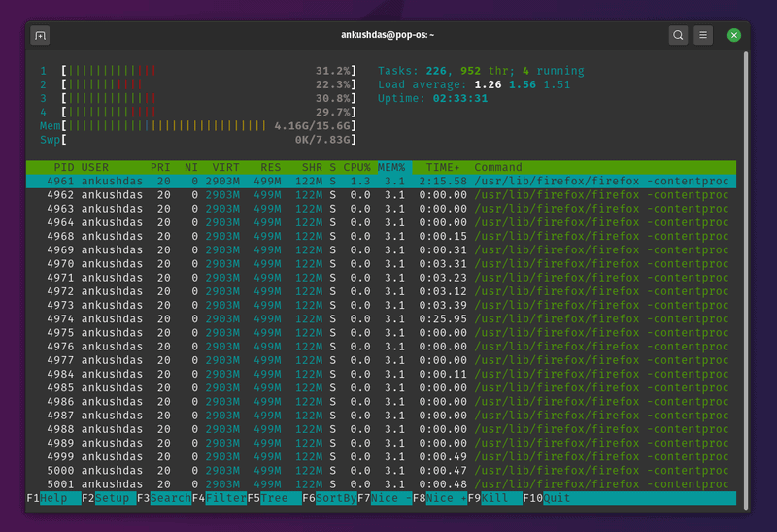Click CPU 4 usage meter bar
The image size is (777, 532).
(209, 113)
